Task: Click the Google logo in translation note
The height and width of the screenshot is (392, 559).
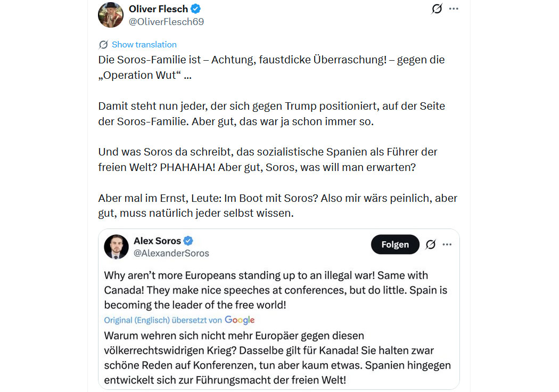Action: [240, 320]
